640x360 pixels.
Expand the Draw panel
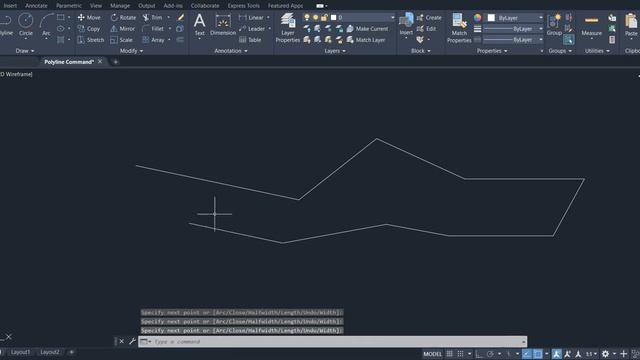pos(25,51)
